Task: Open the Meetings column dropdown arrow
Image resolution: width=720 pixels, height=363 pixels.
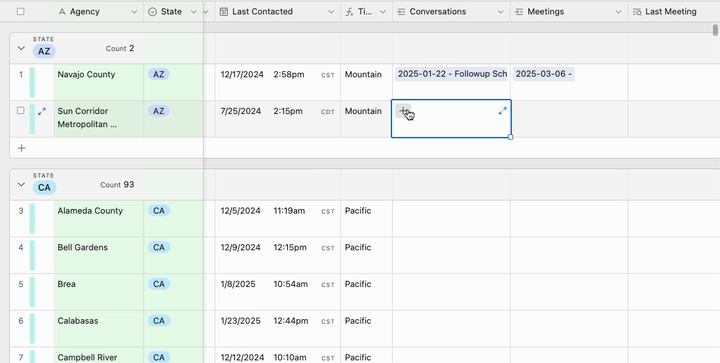Action: coord(618,11)
